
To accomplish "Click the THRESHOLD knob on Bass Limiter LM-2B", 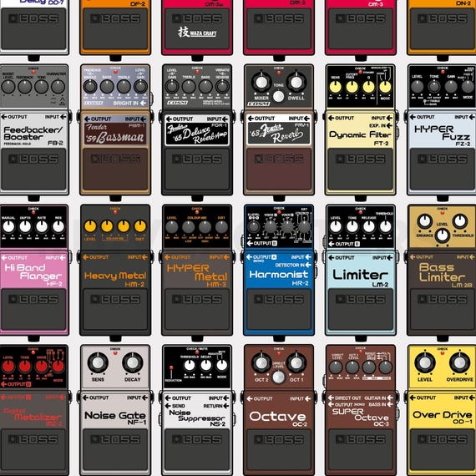I will point(460,221).
